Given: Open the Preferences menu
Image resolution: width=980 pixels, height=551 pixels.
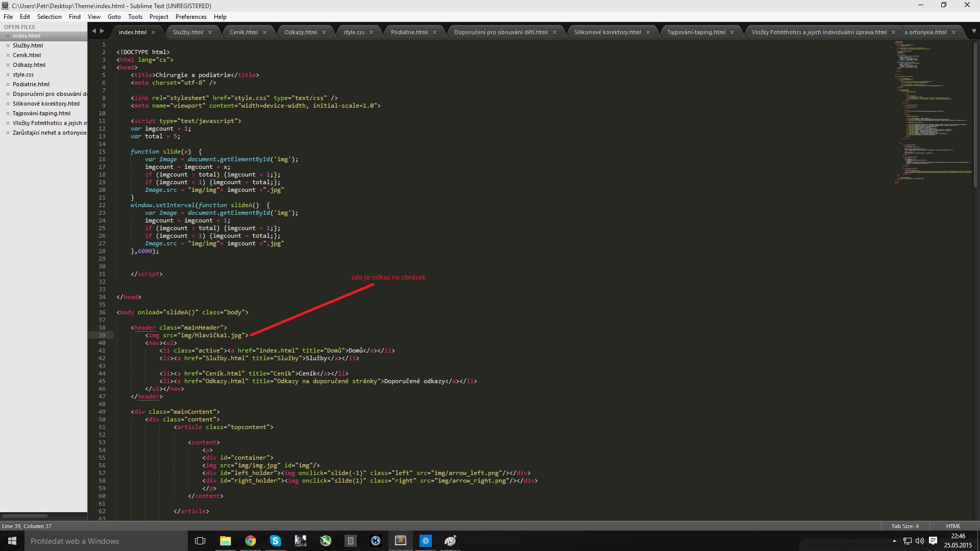Looking at the screenshot, I should [191, 17].
